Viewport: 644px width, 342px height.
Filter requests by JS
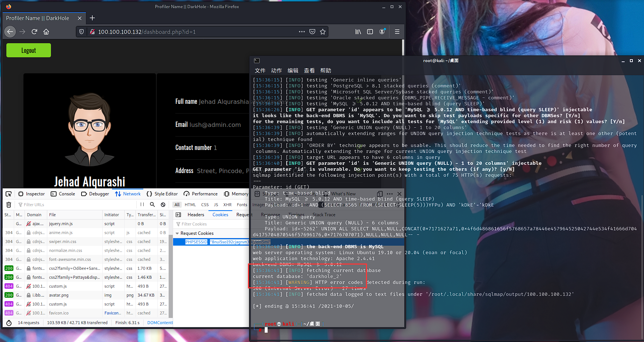pos(216,205)
